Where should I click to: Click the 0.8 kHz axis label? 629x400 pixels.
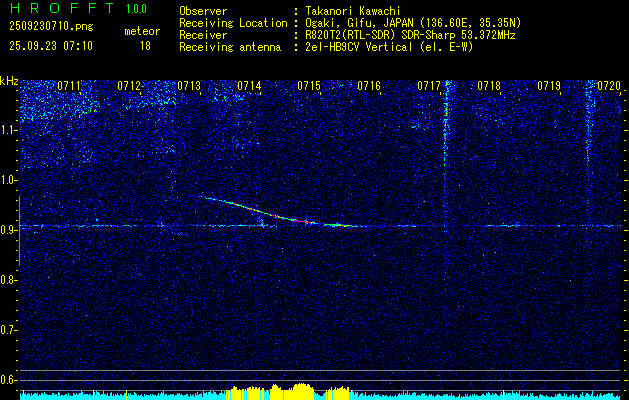coord(9,280)
